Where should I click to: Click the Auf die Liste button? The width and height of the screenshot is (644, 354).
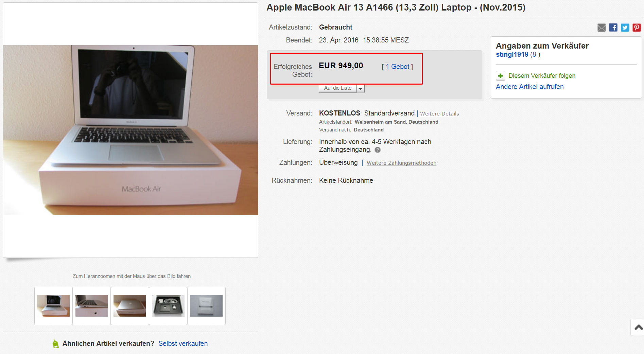click(x=338, y=88)
